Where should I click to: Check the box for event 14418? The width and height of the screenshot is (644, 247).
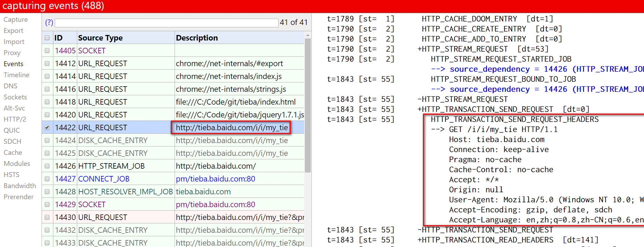[47, 102]
